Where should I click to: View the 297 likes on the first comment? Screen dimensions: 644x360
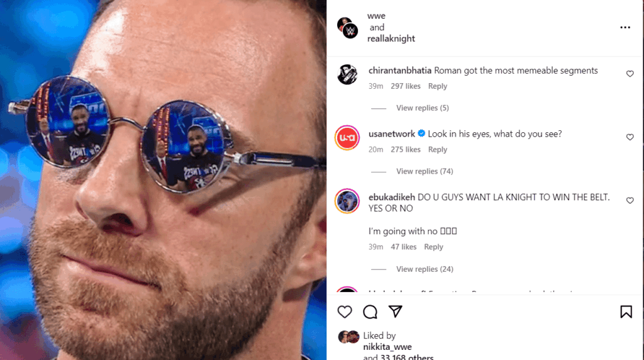[406, 86]
